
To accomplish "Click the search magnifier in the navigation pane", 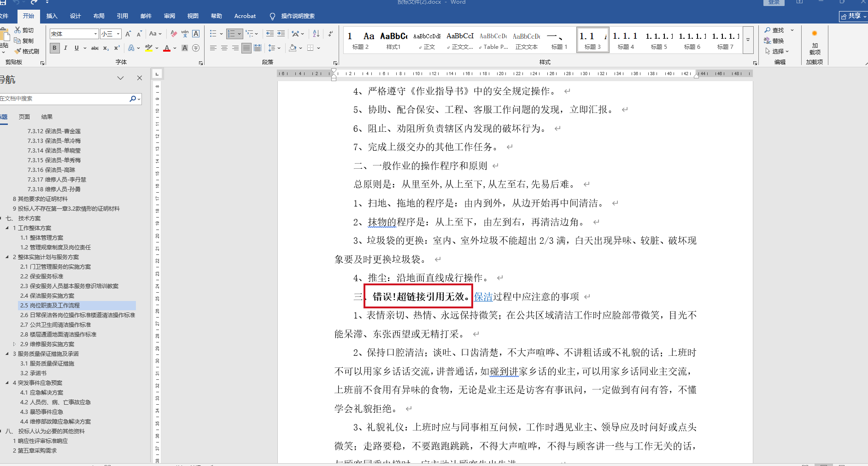I will point(133,99).
